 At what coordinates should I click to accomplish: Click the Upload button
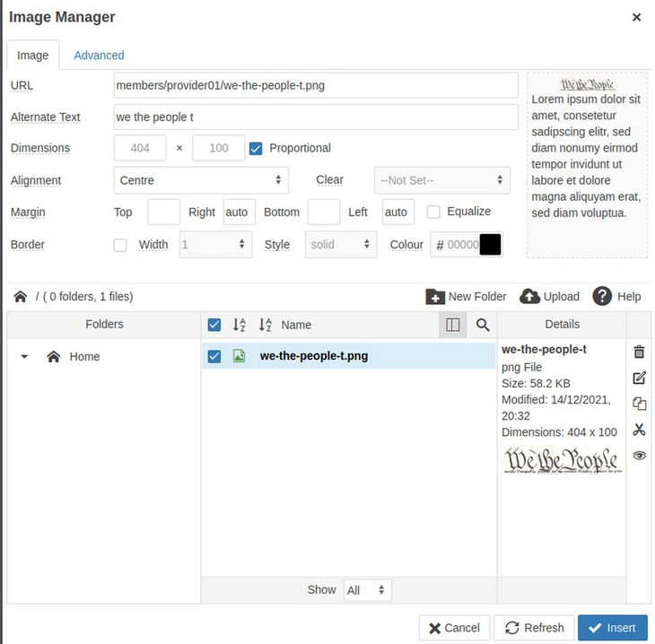(550, 297)
